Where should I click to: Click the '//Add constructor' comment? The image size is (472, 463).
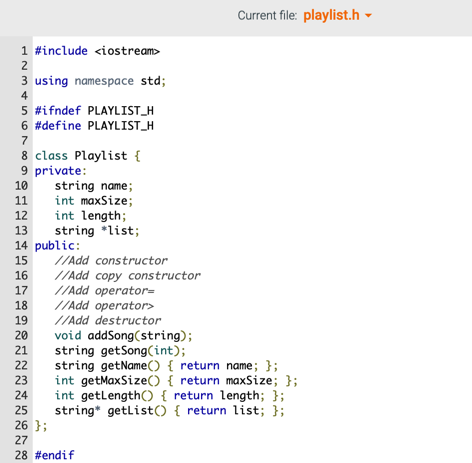(111, 261)
